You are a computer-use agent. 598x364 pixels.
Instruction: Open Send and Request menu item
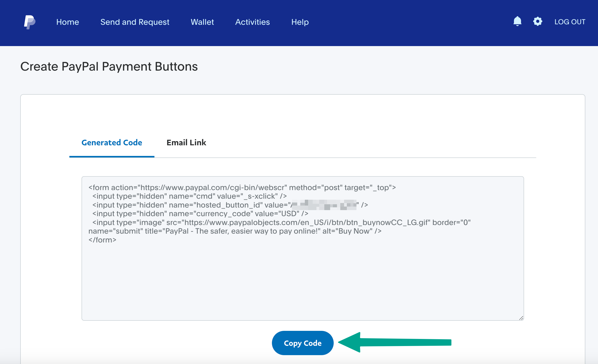tap(135, 22)
